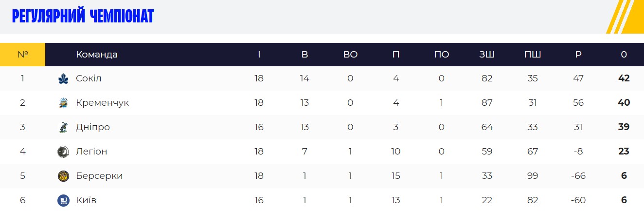Click the Регулярний чемпіонат heading
Image resolution: width=644 pixels, height=212 pixels.
(83, 17)
